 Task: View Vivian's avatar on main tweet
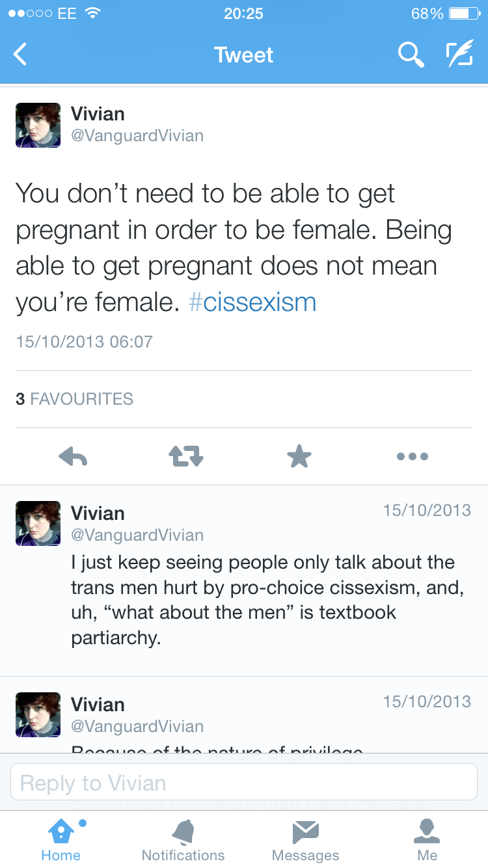point(38,125)
